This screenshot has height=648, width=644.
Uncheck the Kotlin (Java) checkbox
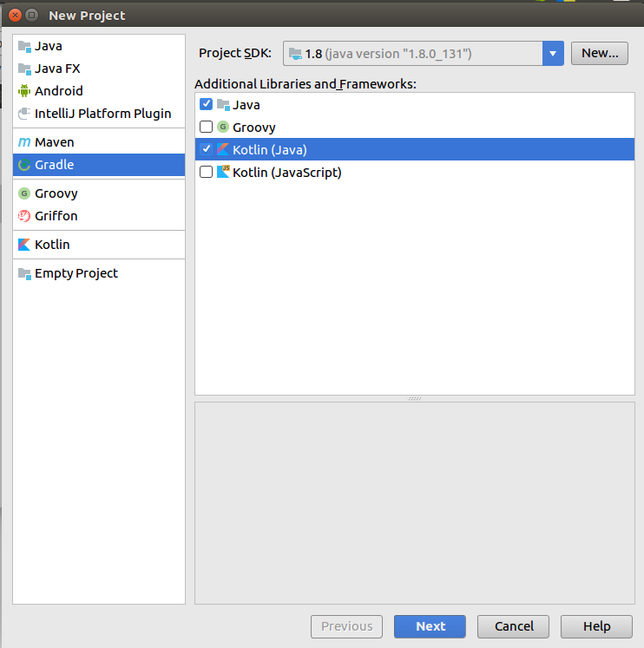point(206,149)
